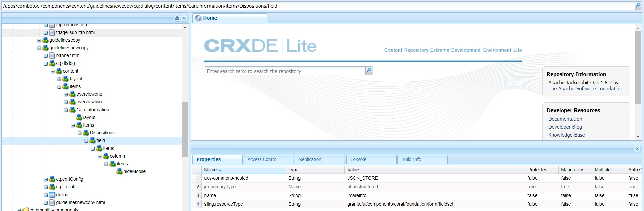The width and height of the screenshot is (644, 211).
Task: Open The Apache Software Foundation link
Action: (x=585, y=89)
